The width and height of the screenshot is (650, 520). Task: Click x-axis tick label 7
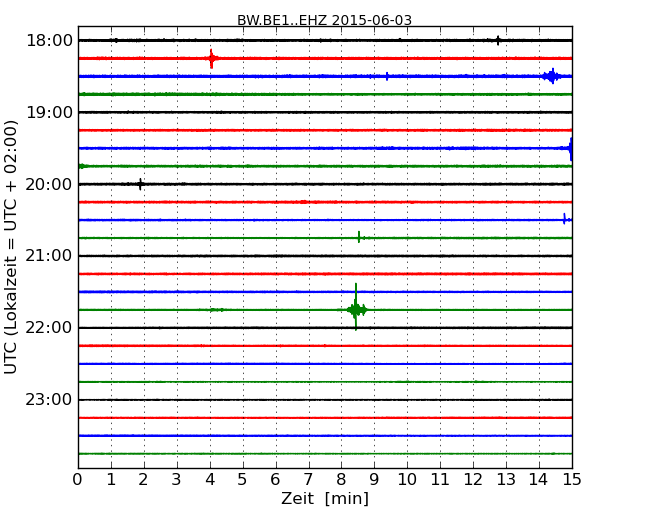308,480
